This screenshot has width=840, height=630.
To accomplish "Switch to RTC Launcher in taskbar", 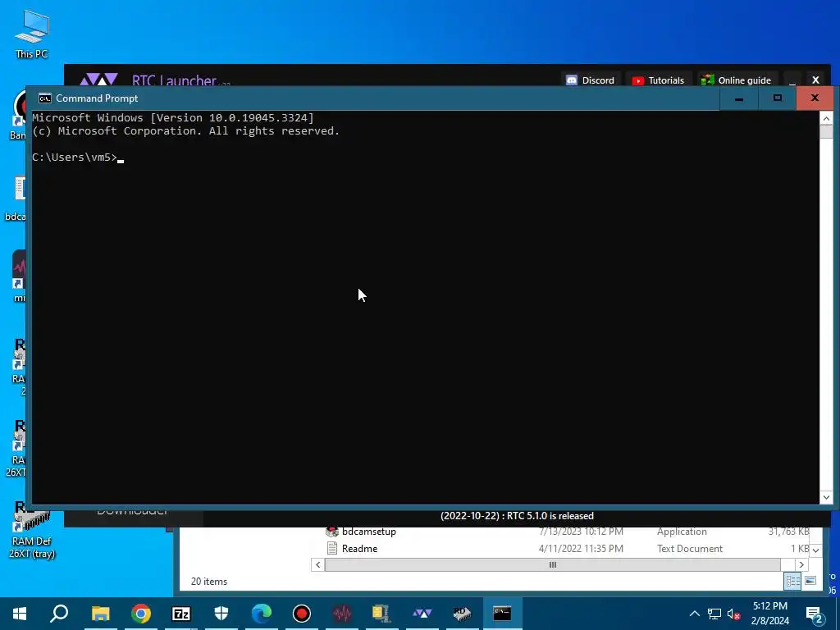I will pos(422,614).
